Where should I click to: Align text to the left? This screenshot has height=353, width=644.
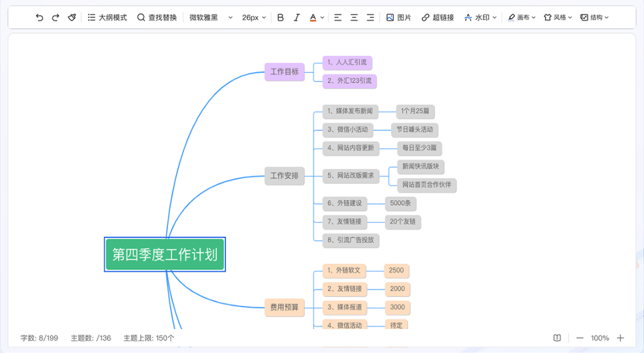(x=337, y=18)
